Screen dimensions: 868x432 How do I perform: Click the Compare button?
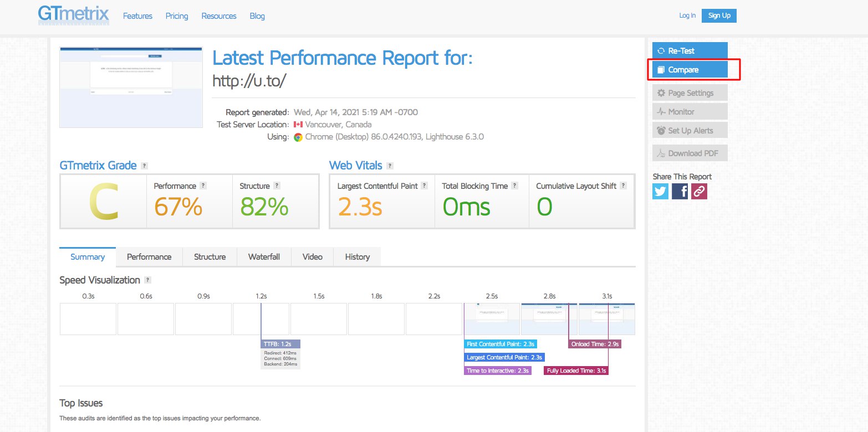(x=690, y=70)
